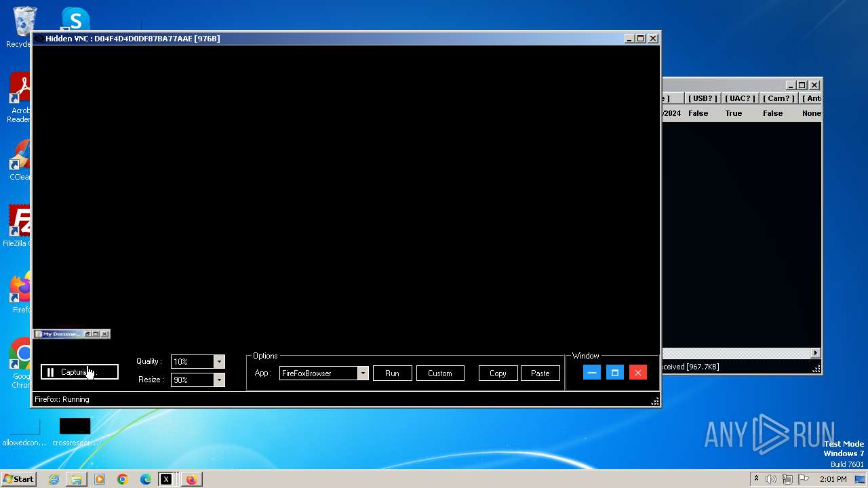Click the allowedcon... desktop file
The height and width of the screenshot is (488, 868).
[24, 432]
